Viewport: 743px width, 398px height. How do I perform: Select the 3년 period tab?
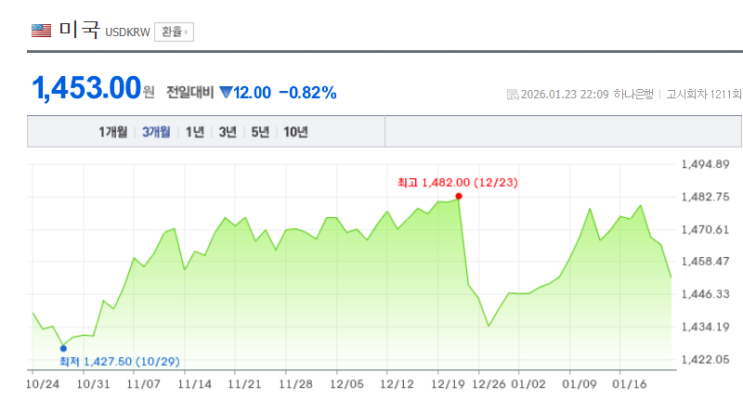click(x=227, y=132)
